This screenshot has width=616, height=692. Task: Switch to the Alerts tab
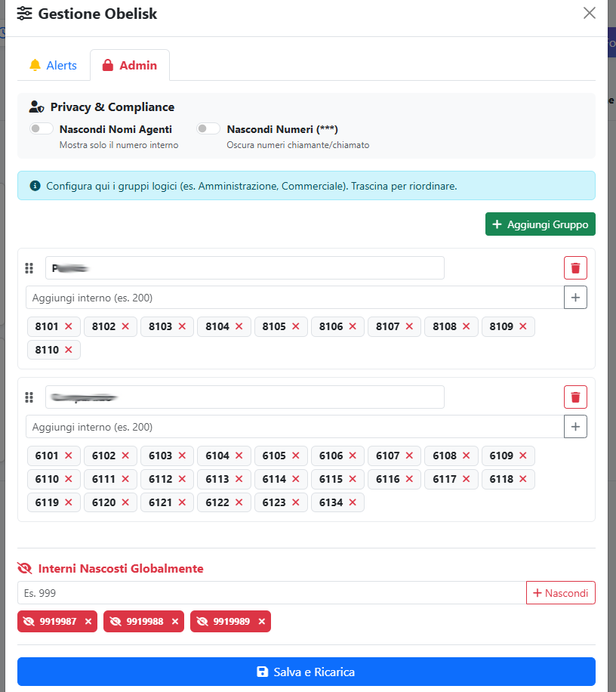(53, 66)
